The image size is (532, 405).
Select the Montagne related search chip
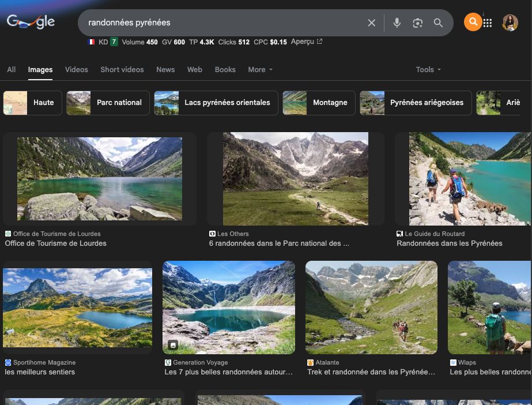(319, 103)
